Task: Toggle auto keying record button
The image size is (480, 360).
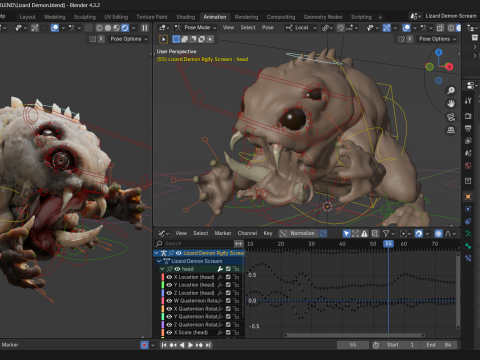Action: coord(144,345)
